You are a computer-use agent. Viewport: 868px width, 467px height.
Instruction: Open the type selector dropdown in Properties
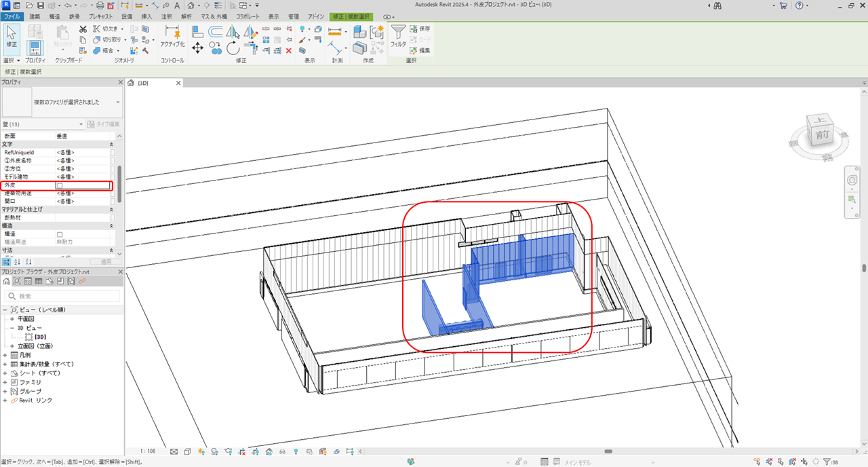click(118, 102)
